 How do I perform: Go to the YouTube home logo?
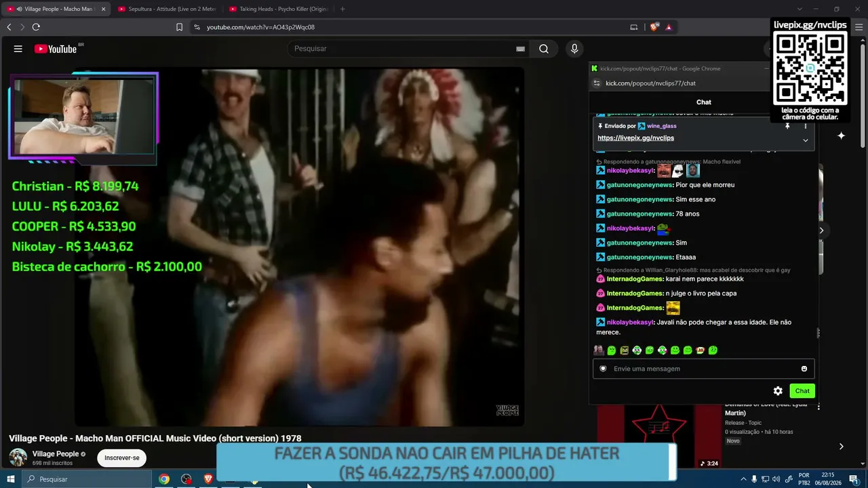[x=56, y=49]
